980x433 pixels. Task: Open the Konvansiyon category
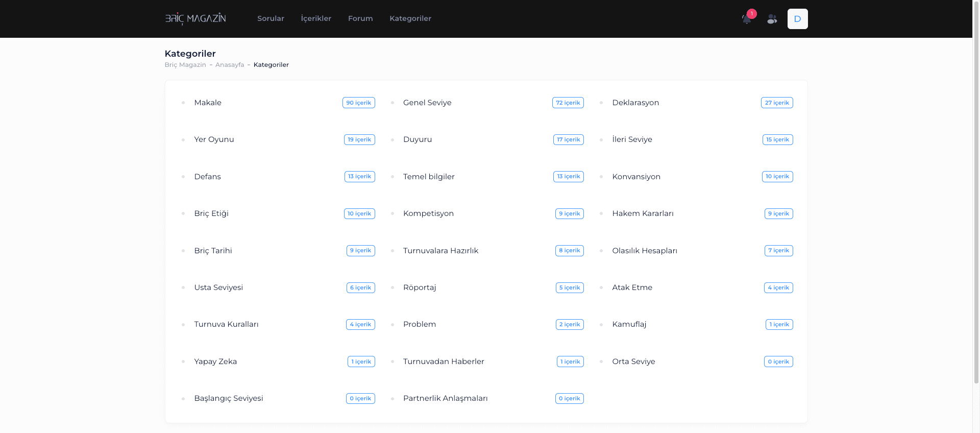[636, 177]
